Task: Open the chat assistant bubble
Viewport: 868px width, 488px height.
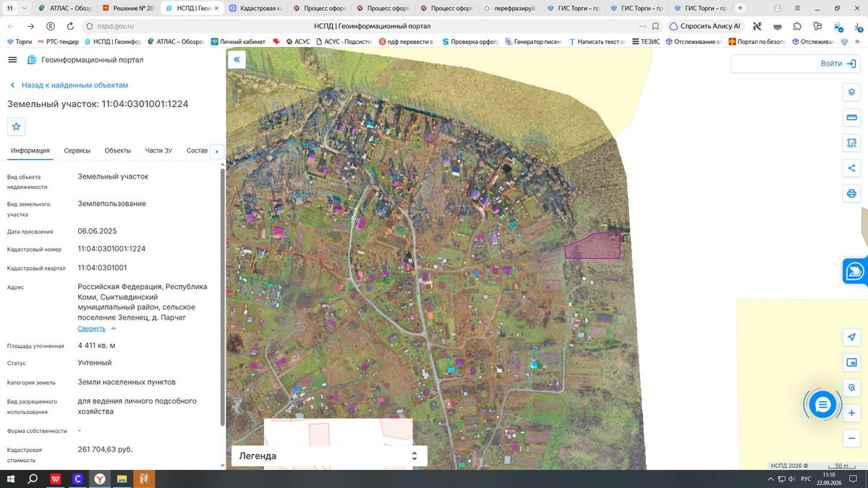Action: (x=822, y=405)
